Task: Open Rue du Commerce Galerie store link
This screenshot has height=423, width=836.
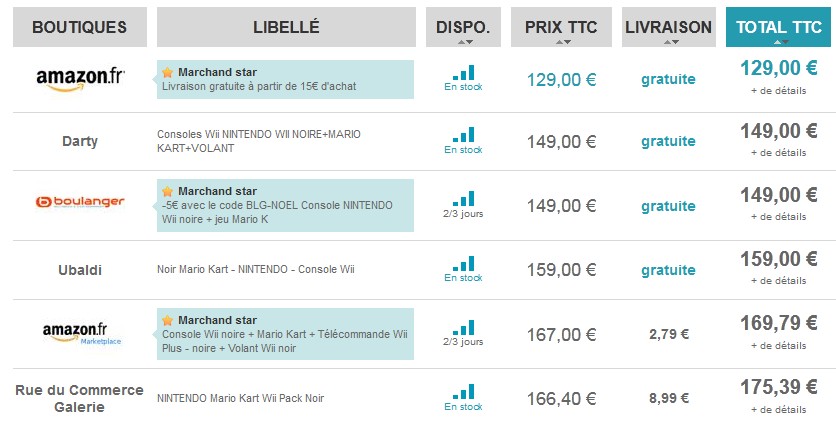Action: pyautogui.click(x=79, y=398)
